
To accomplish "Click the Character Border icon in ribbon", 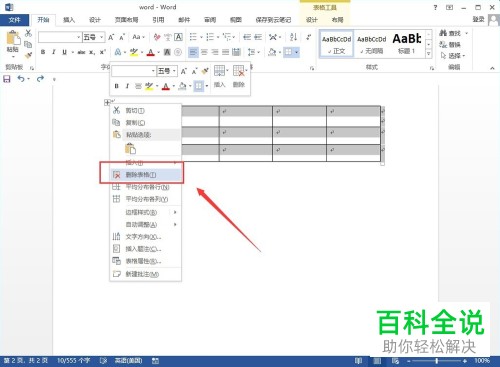I will 179,37.
